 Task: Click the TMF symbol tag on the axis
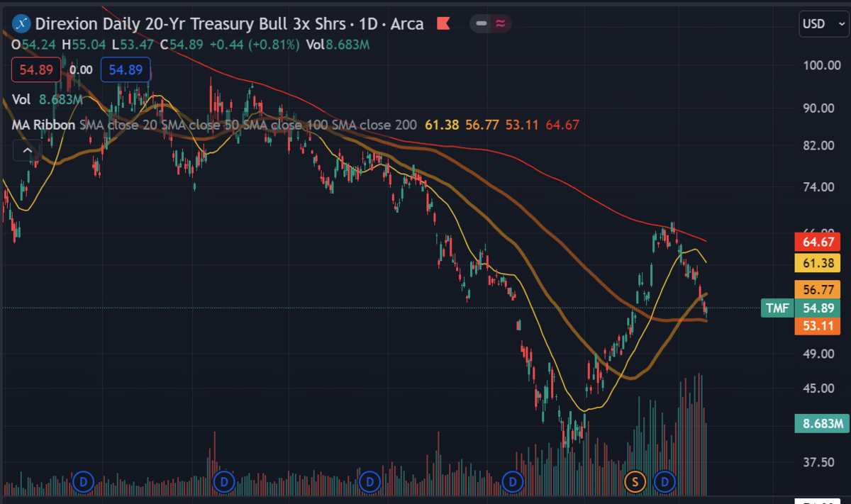(x=777, y=308)
